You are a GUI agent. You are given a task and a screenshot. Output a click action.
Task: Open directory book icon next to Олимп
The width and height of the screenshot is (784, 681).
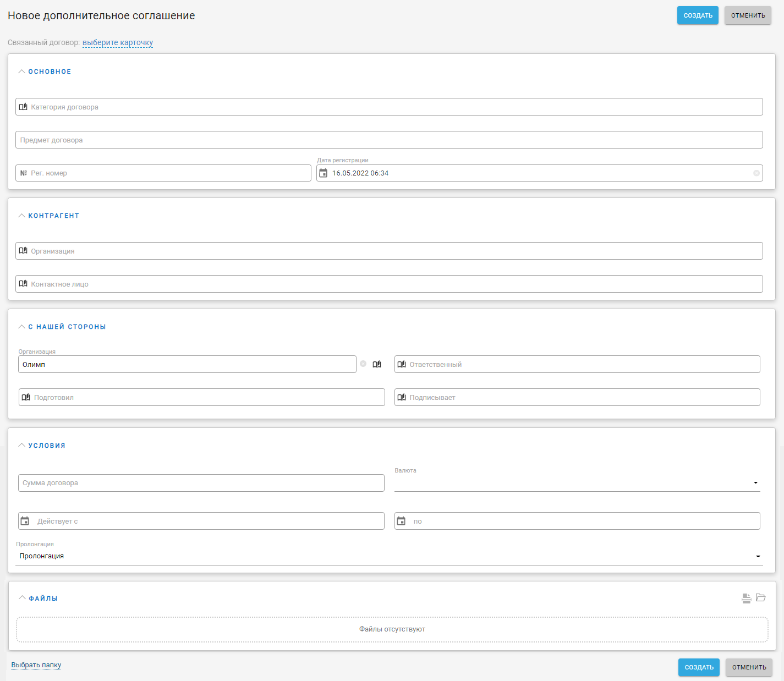tap(377, 364)
